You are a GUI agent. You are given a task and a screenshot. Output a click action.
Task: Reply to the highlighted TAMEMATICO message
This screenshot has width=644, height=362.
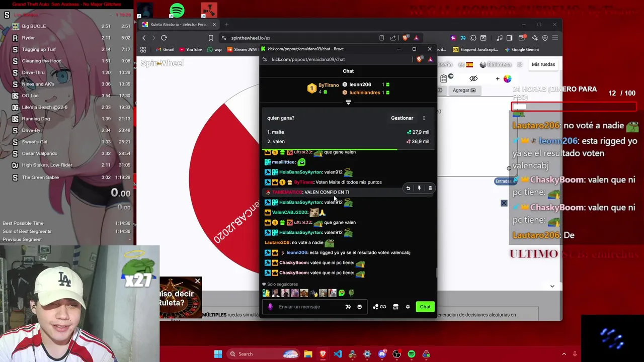click(x=408, y=188)
